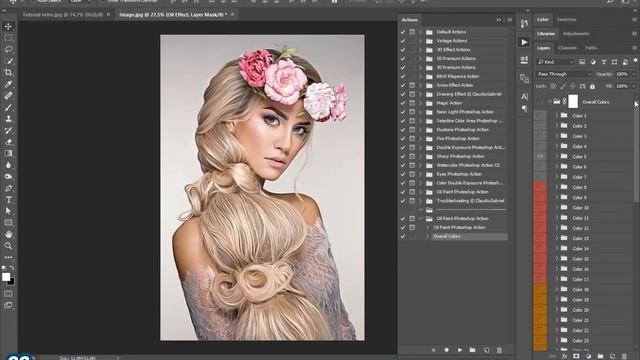Select the Path Selection tool

pos(8,211)
